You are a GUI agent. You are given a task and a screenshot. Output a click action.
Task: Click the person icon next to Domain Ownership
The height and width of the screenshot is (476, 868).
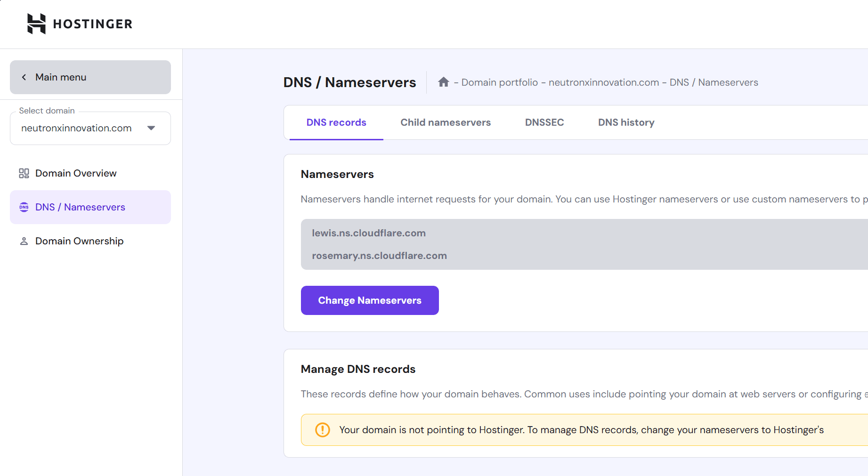[x=24, y=241]
